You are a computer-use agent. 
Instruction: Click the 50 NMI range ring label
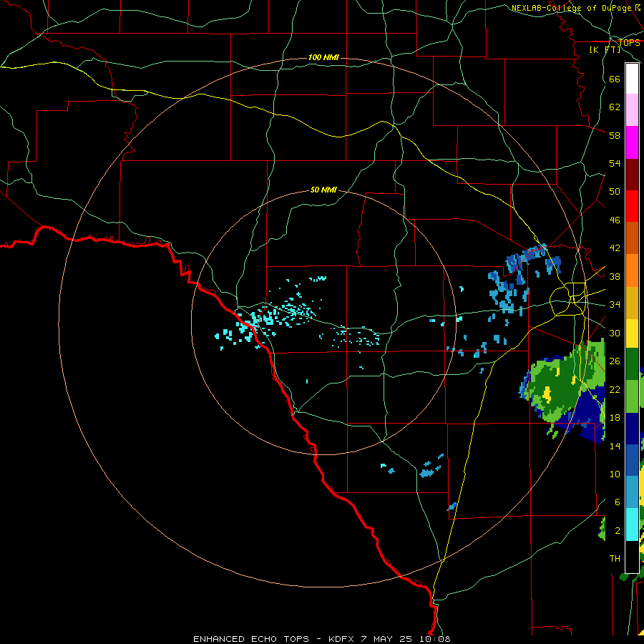pos(323,190)
